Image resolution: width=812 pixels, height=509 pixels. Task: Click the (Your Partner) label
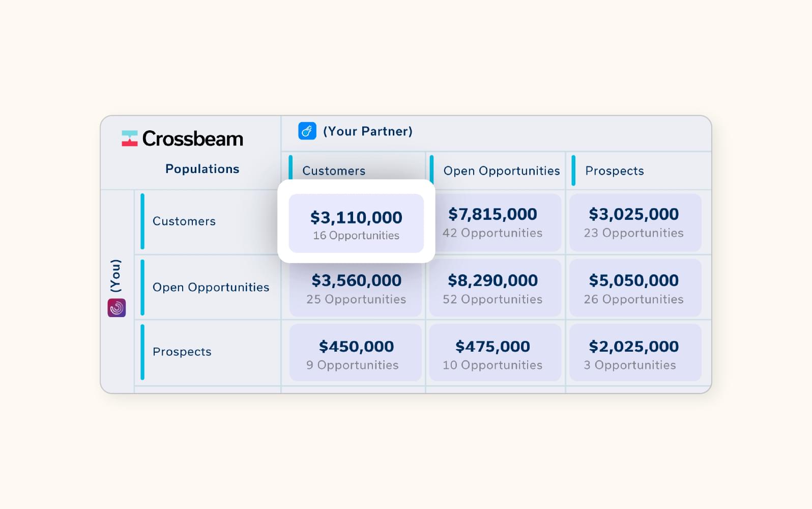[x=367, y=131]
